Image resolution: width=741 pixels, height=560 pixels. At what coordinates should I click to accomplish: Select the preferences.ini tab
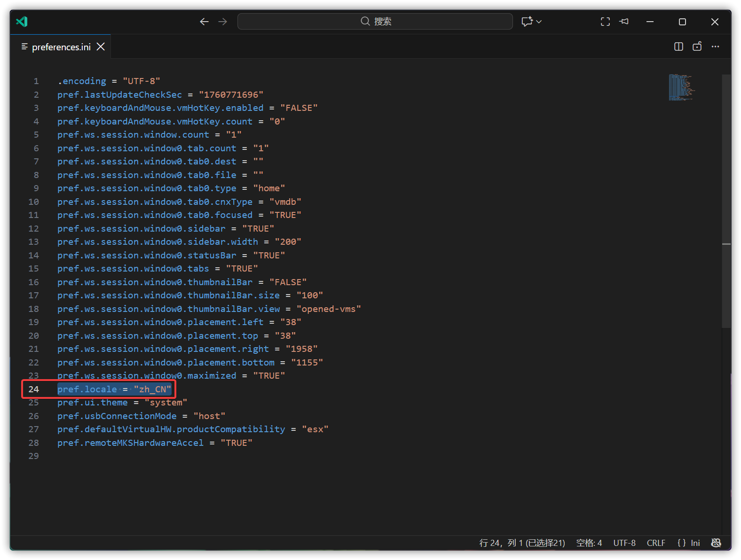[61, 47]
